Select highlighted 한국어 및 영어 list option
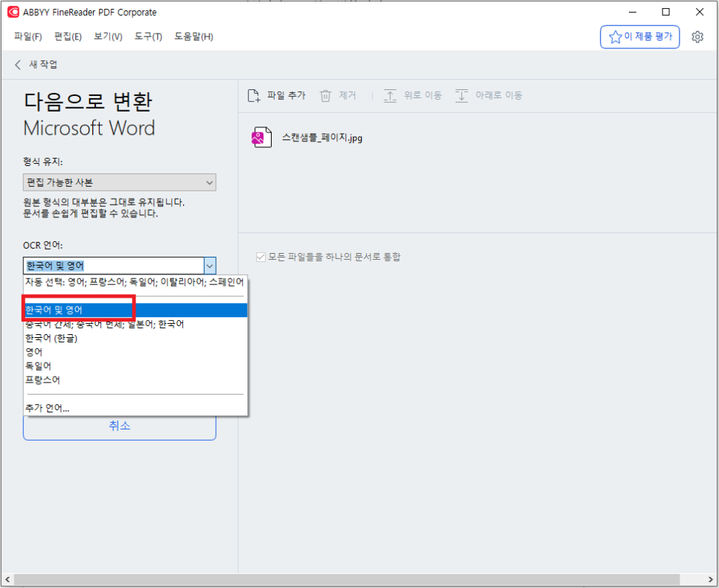 (135, 310)
